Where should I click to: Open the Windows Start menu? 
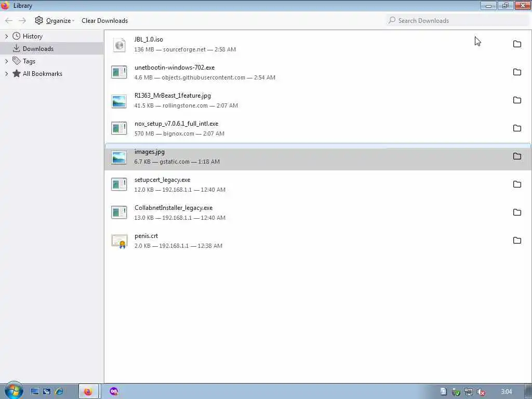pyautogui.click(x=14, y=391)
